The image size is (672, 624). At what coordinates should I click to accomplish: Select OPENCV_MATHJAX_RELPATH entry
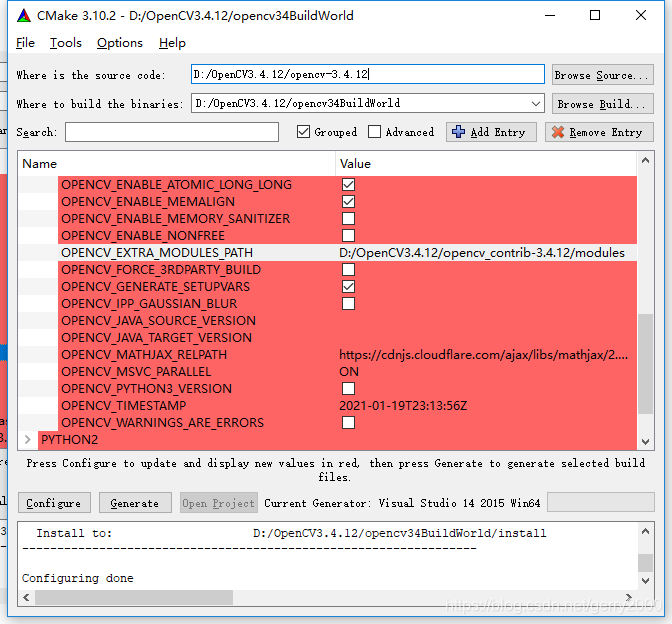(144, 354)
